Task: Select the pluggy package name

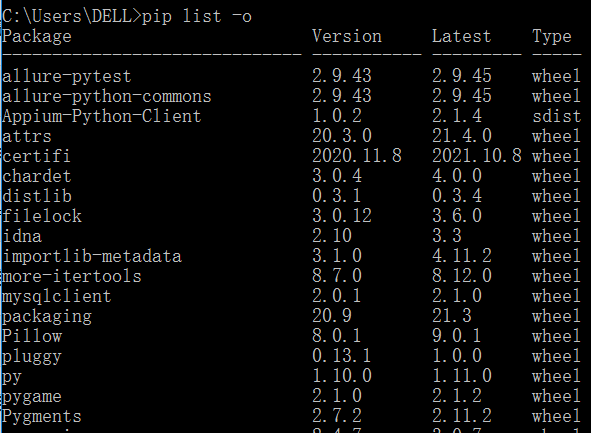Action: [x=32, y=356]
